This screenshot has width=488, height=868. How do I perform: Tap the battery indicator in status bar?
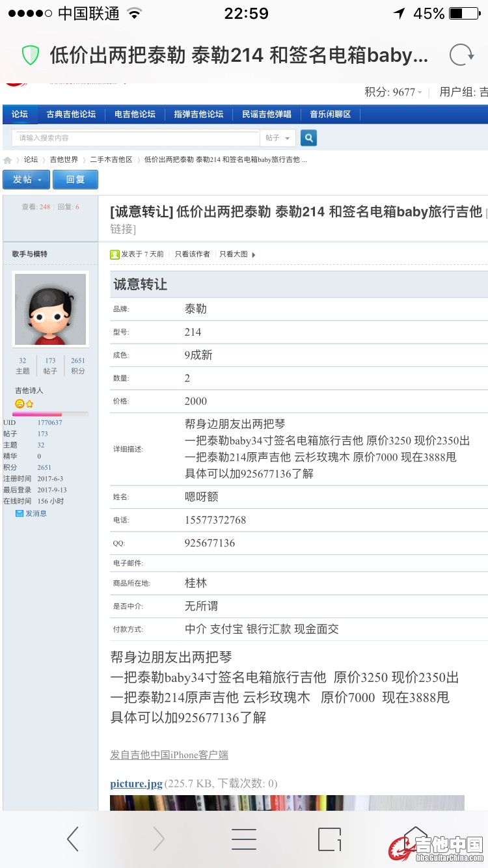465,13
